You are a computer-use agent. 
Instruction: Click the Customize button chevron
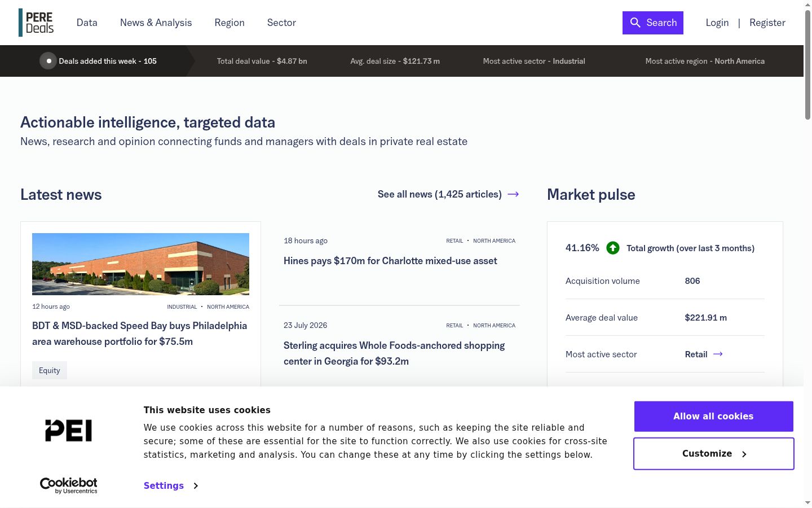click(x=744, y=454)
